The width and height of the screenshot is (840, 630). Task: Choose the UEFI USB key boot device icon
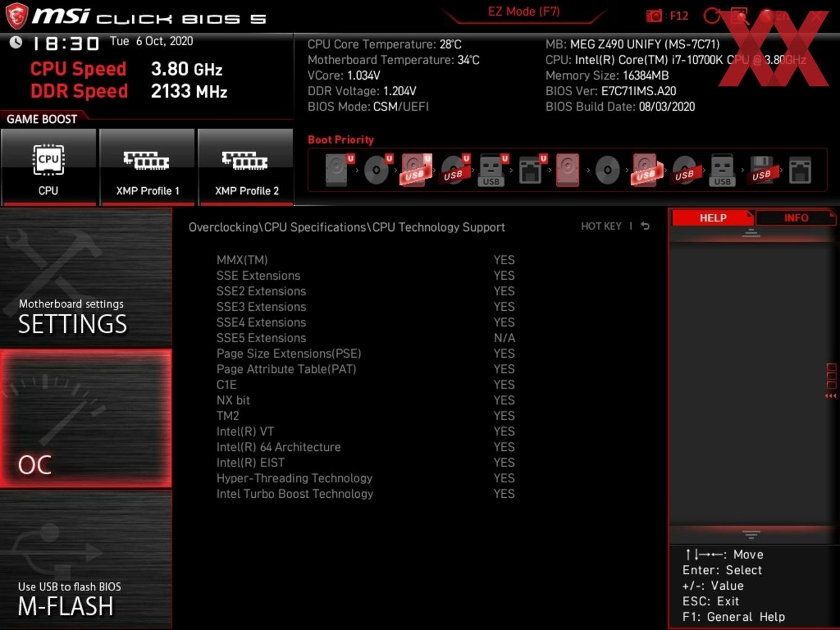tap(493, 170)
